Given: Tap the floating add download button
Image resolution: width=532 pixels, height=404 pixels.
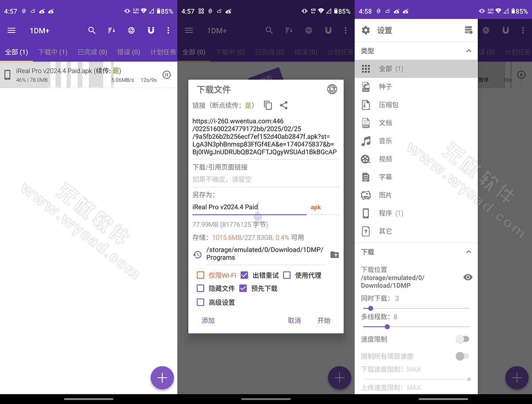Looking at the screenshot, I should (x=162, y=378).
